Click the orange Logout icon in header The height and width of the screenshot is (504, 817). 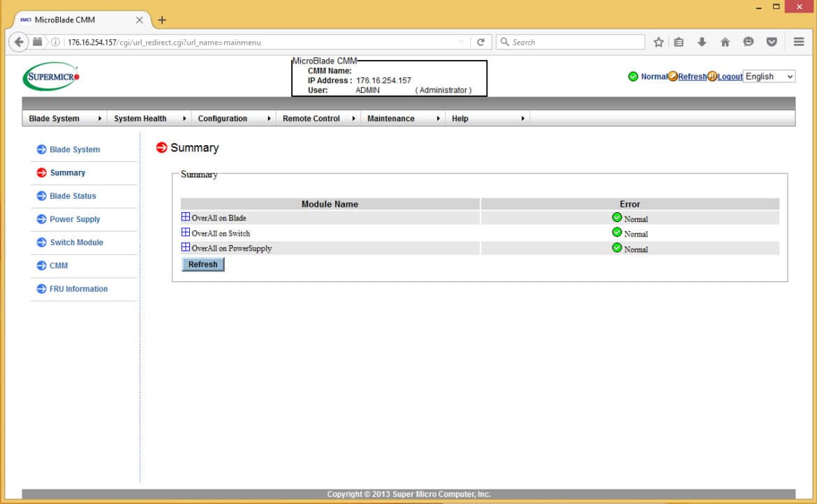coord(712,77)
